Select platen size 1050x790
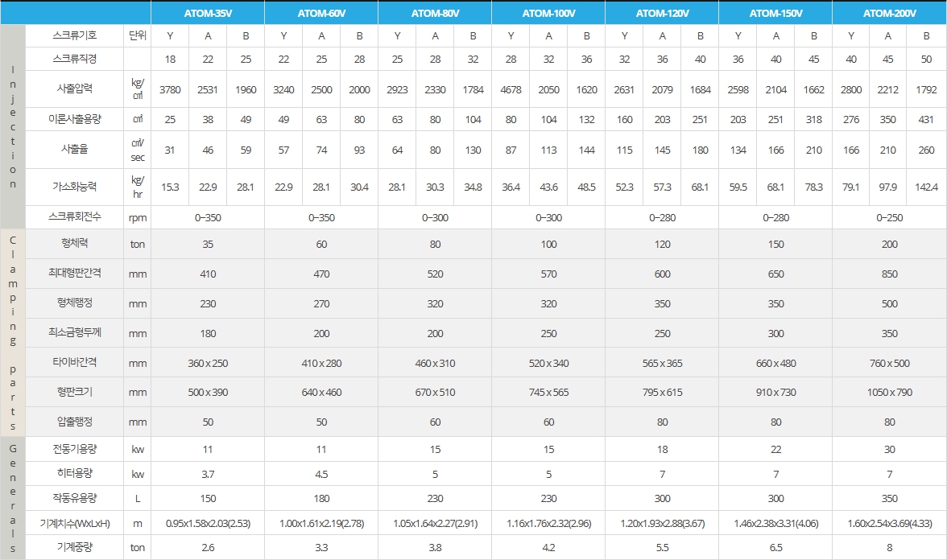Viewport: 947px width, 560px height. [x=889, y=393]
